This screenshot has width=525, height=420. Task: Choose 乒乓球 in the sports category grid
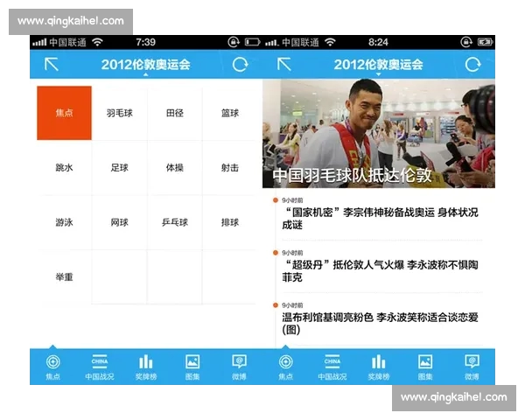point(174,222)
